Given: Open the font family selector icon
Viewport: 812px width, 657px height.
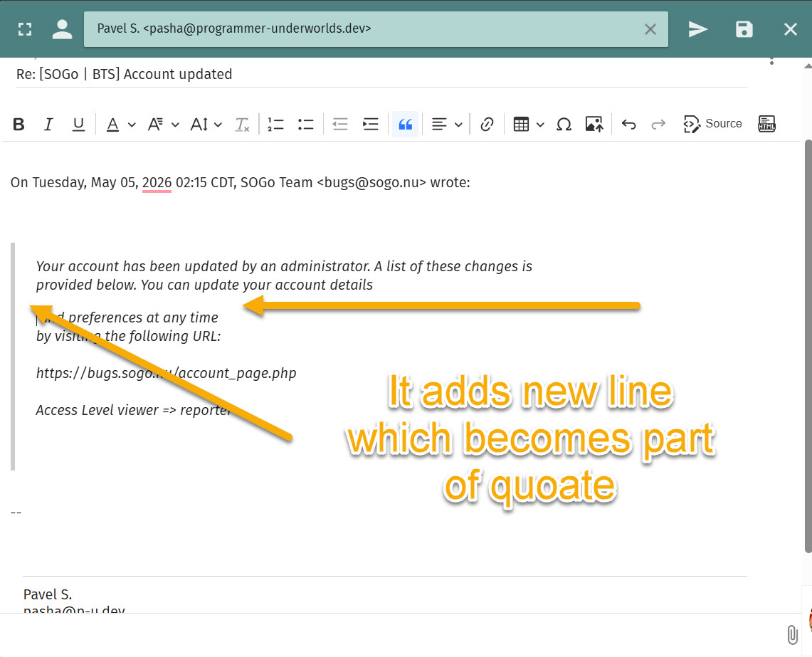Looking at the screenshot, I should (x=155, y=125).
